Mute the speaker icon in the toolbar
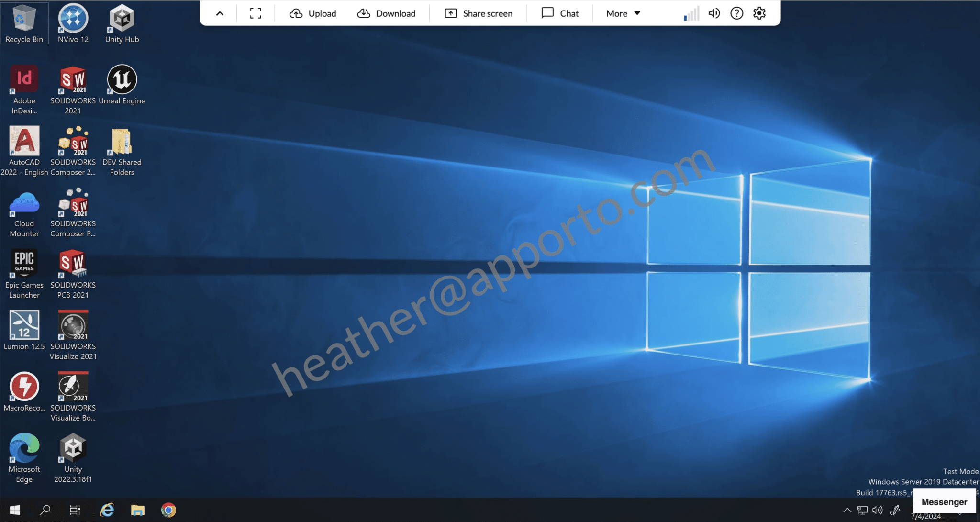 point(713,13)
